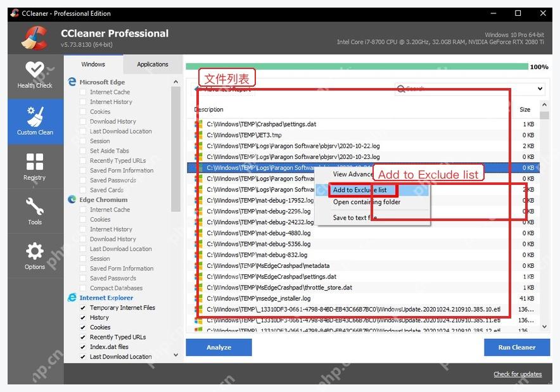
Task: Click the CCleaner logo in the header
Action: coord(34,37)
